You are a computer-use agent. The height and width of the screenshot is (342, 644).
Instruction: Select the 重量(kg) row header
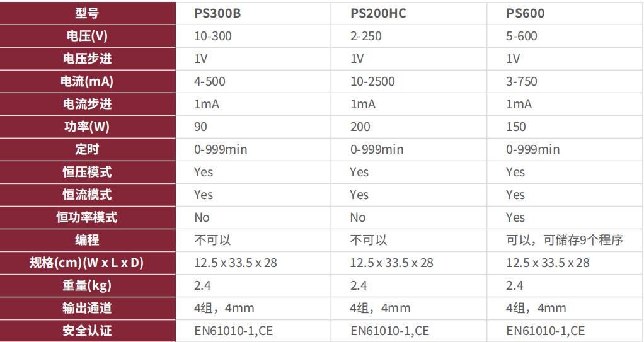coord(87,285)
